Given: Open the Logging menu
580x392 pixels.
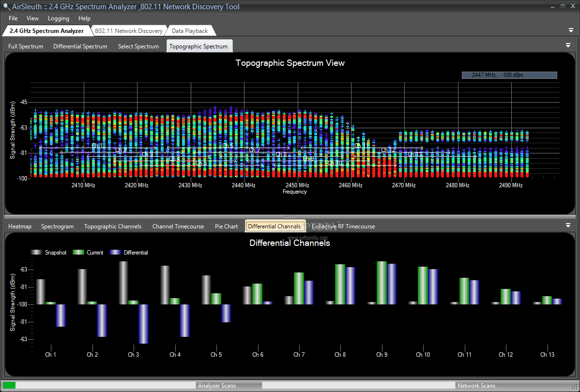Looking at the screenshot, I should [x=59, y=18].
